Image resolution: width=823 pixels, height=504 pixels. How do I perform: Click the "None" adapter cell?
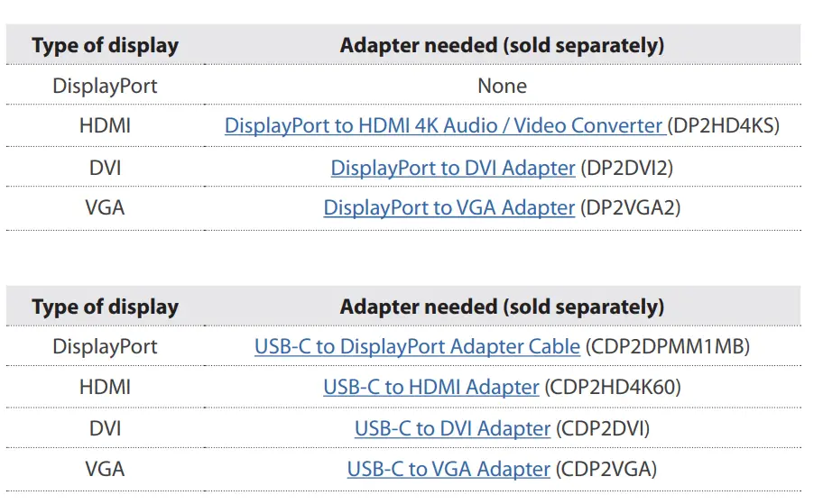point(502,87)
